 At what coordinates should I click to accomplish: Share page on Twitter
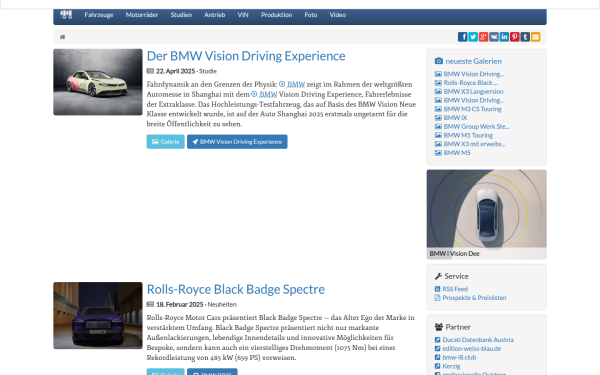pyautogui.click(x=473, y=37)
